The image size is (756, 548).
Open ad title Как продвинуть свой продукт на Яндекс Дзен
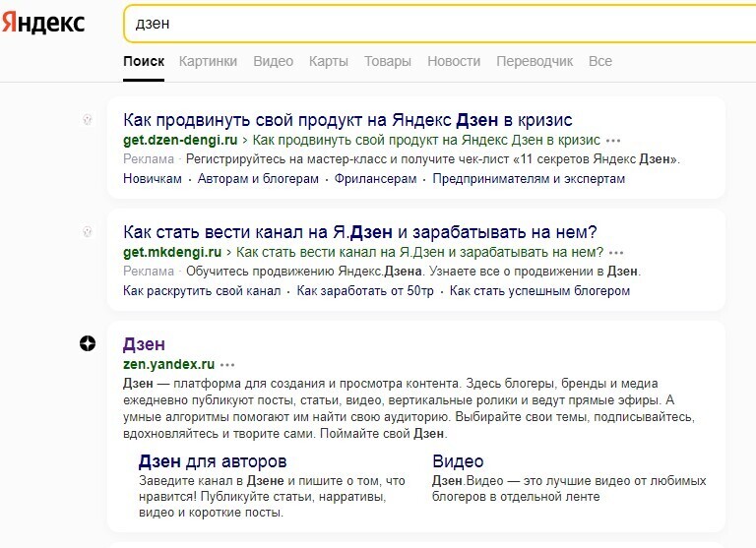point(347,119)
